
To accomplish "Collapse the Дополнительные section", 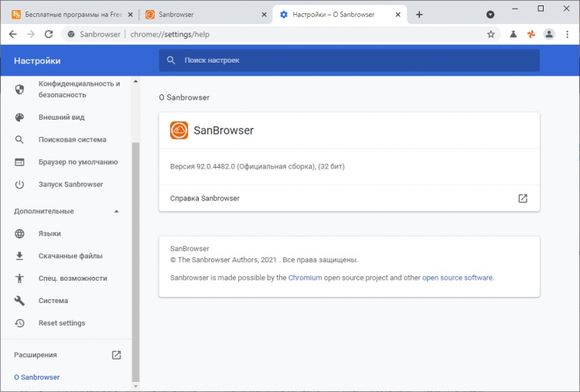I will click(117, 211).
